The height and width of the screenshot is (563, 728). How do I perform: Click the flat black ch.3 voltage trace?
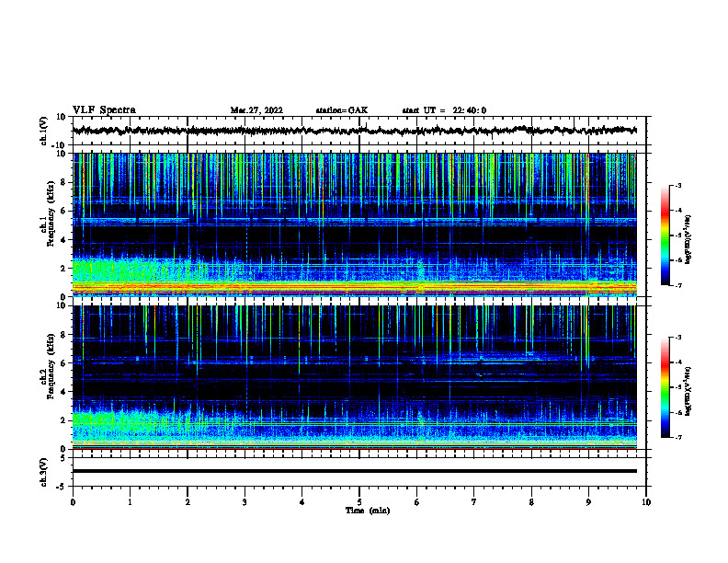click(x=354, y=471)
